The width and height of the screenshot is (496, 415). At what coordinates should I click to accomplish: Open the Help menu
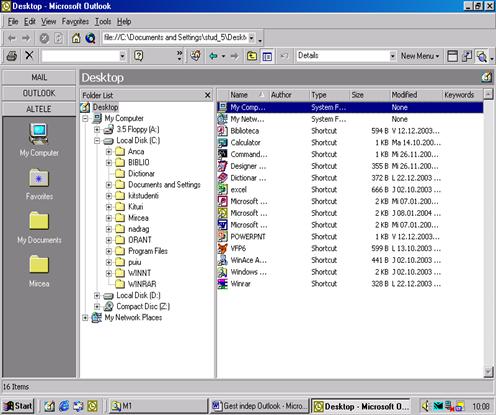coord(124,22)
